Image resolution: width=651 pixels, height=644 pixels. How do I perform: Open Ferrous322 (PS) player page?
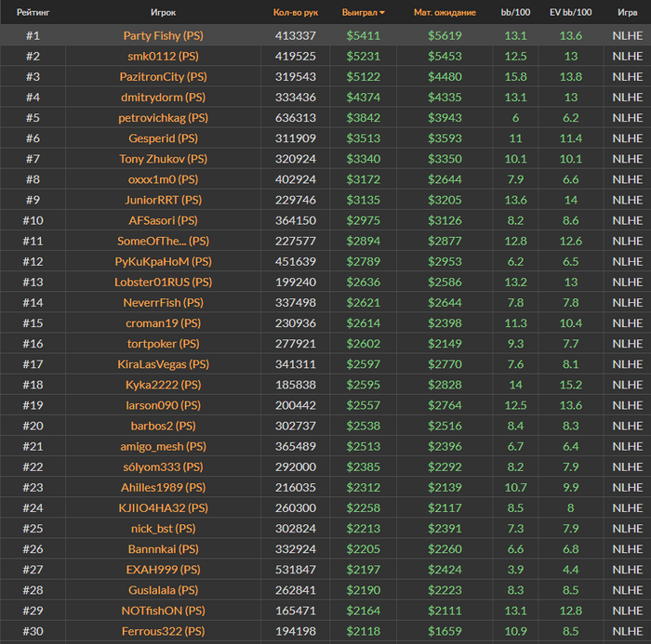click(163, 631)
